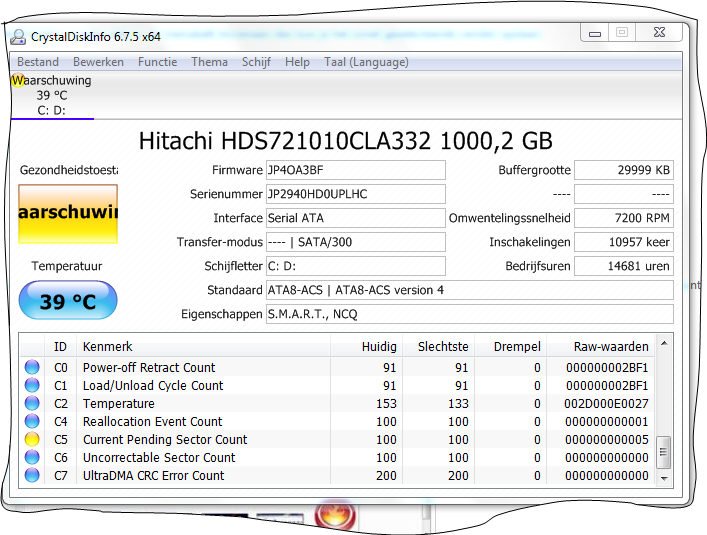Viewport: 707px width, 535px height.
Task: Click the raw value 002D000E0027
Action: [x=606, y=403]
